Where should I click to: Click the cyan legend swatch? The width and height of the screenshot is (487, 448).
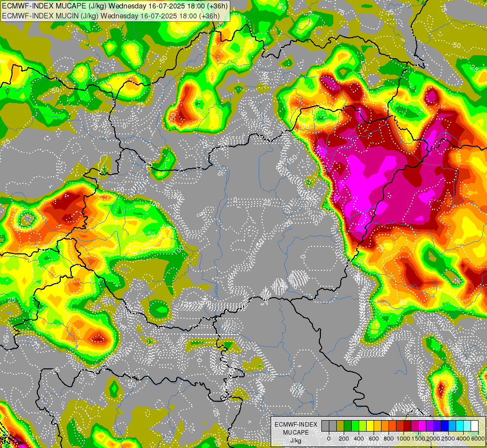[460, 426]
